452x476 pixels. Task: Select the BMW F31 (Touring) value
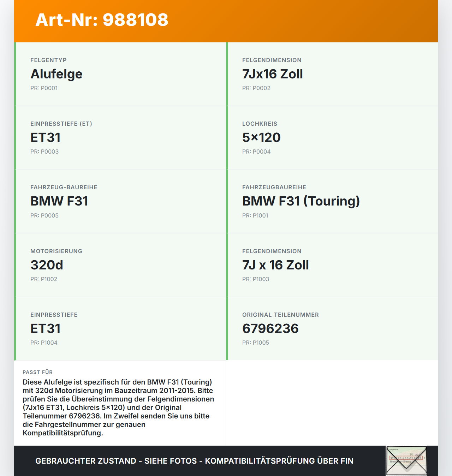(301, 201)
